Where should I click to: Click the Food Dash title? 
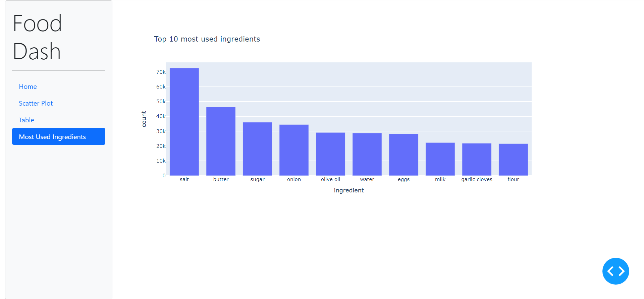37,37
